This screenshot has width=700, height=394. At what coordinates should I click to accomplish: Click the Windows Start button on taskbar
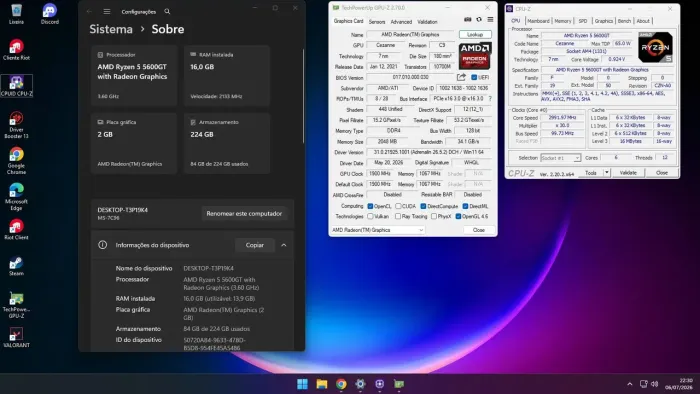click(302, 384)
